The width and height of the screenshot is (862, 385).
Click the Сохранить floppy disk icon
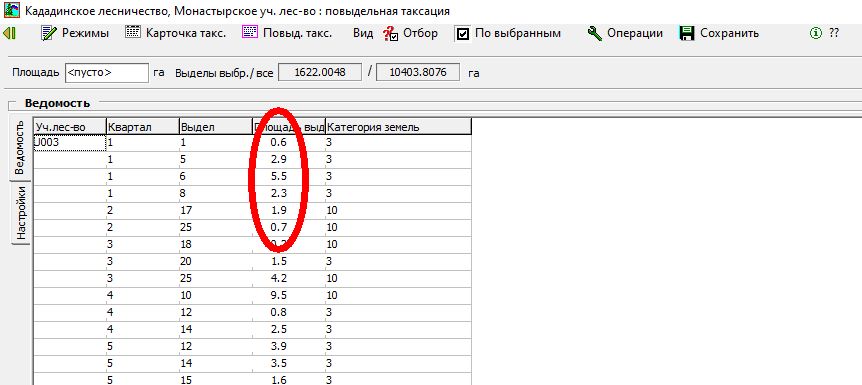point(687,33)
